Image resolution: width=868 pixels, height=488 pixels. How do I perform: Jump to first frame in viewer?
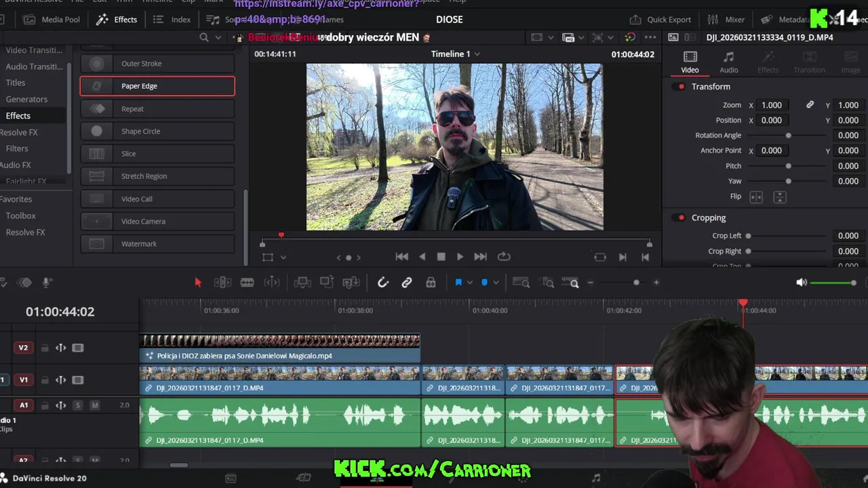tap(401, 257)
